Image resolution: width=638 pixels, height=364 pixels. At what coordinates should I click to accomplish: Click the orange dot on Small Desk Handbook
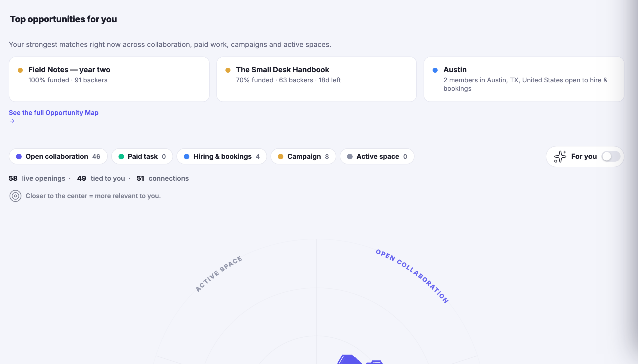pyautogui.click(x=228, y=70)
